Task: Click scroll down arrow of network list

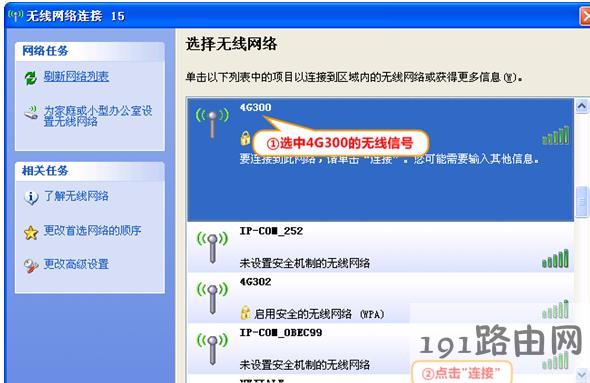Action: coord(582,374)
